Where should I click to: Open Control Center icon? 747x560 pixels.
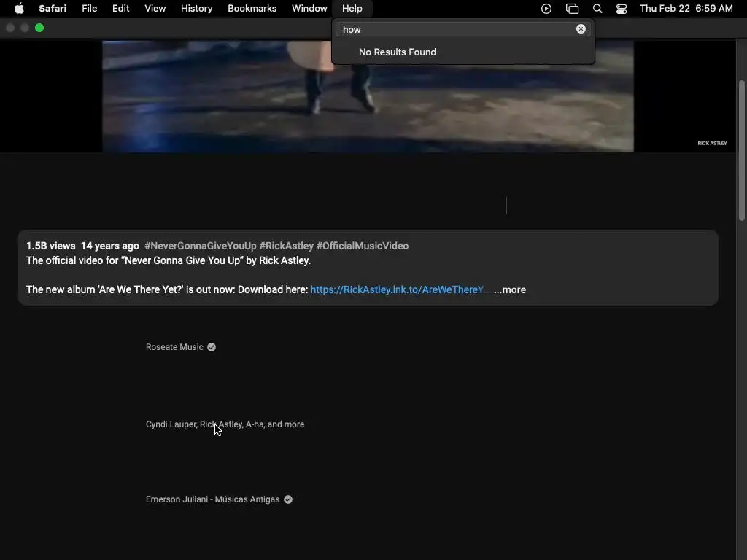[622, 9]
